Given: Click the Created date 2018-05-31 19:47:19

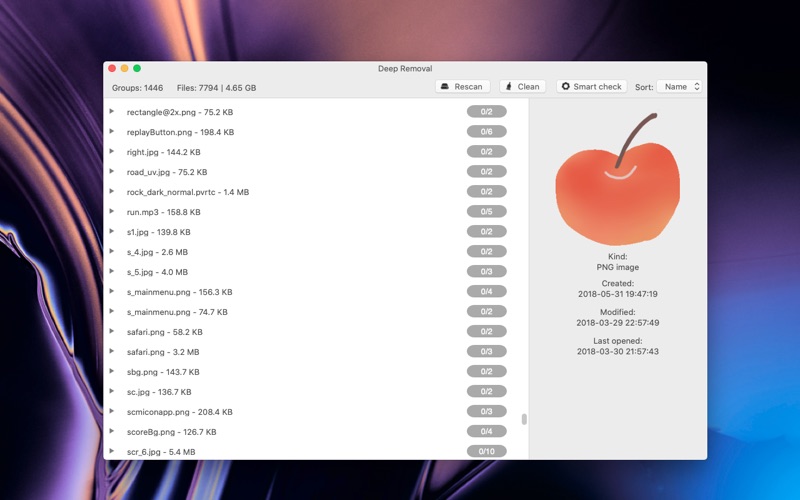Looking at the screenshot, I should [x=617, y=294].
